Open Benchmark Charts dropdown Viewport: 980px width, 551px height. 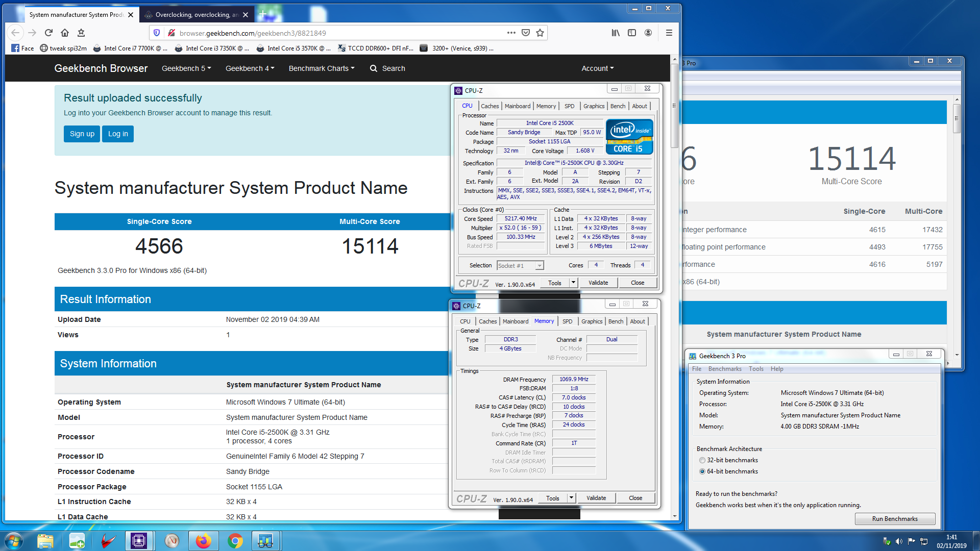pos(322,68)
